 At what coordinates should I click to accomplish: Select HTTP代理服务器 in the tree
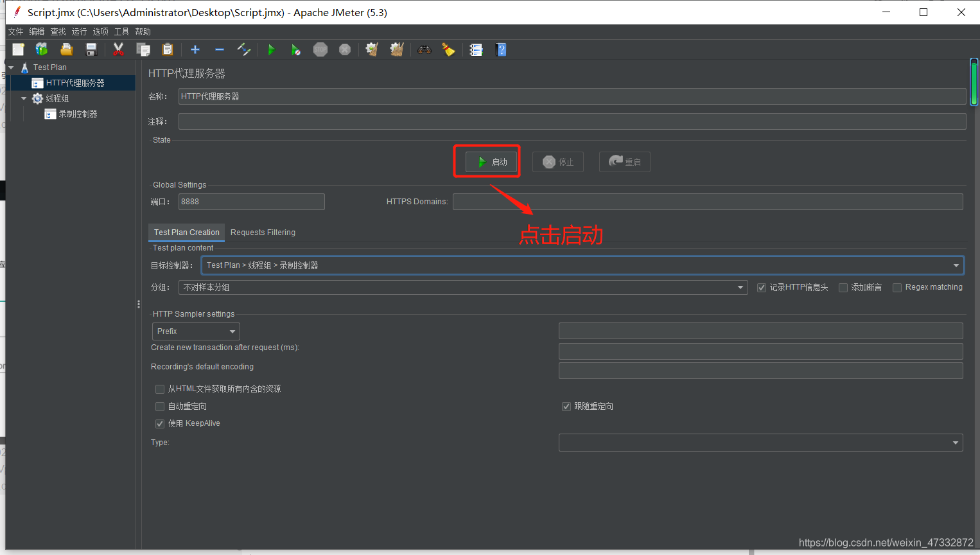74,83
